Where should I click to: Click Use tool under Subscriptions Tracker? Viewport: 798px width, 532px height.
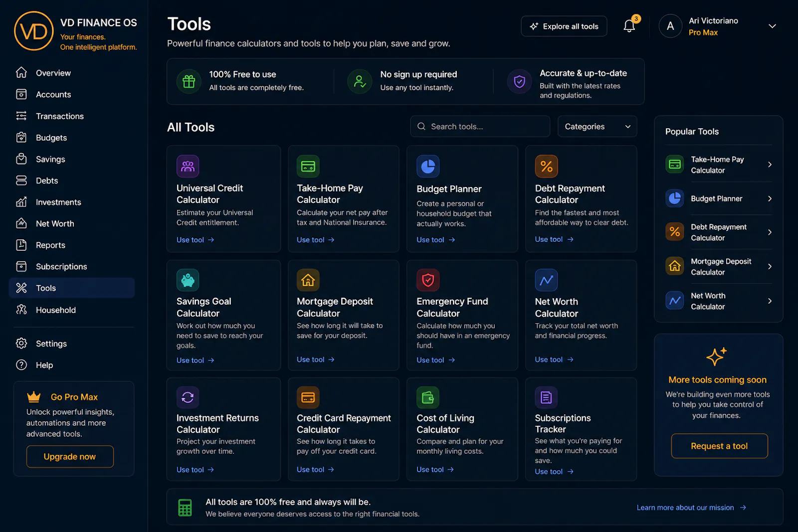pyautogui.click(x=554, y=472)
